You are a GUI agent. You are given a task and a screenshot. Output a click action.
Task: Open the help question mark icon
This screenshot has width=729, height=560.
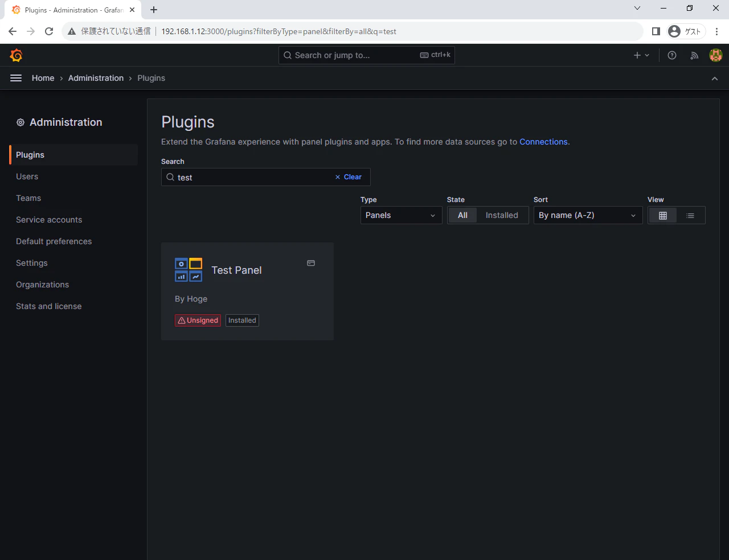pyautogui.click(x=672, y=55)
